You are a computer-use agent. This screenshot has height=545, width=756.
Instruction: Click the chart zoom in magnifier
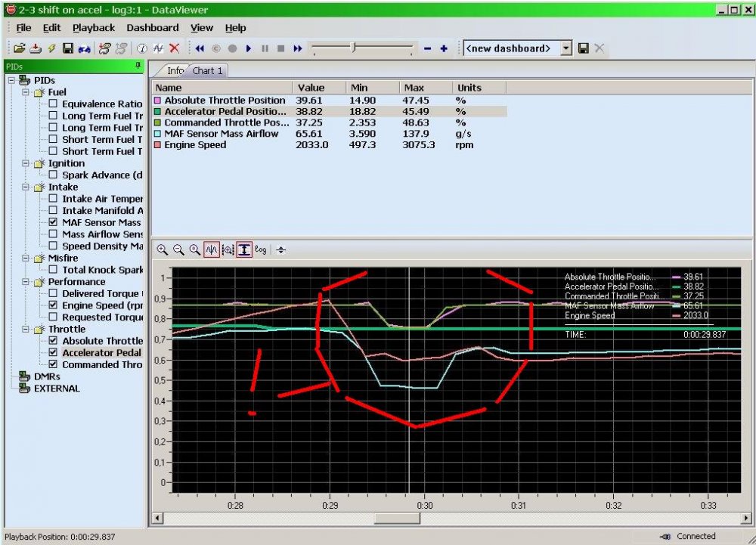tap(163, 249)
